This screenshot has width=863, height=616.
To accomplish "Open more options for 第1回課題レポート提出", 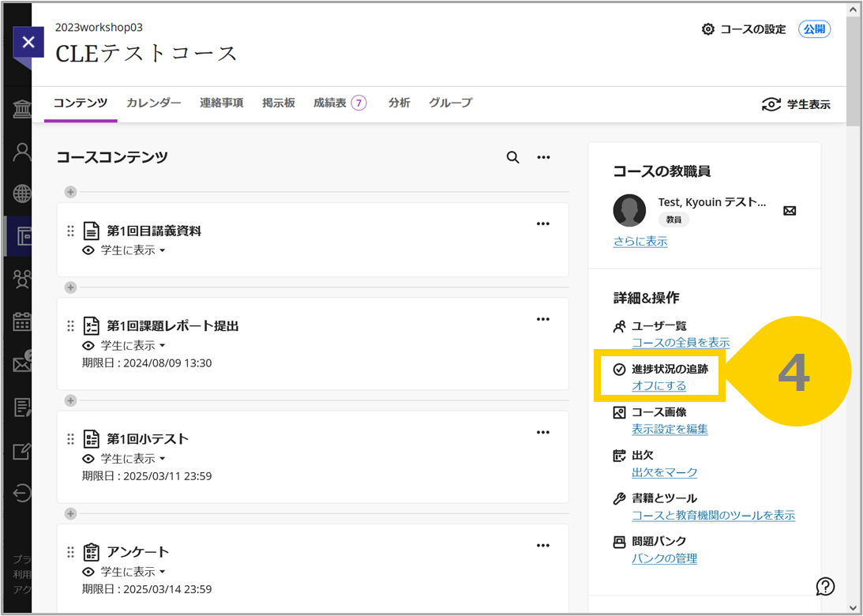I will coord(543,319).
